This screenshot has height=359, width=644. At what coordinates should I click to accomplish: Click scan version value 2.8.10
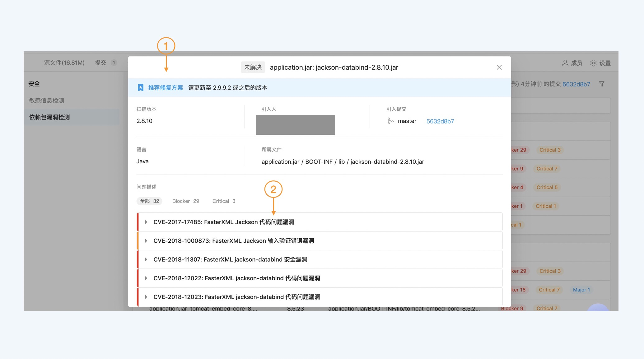click(144, 121)
